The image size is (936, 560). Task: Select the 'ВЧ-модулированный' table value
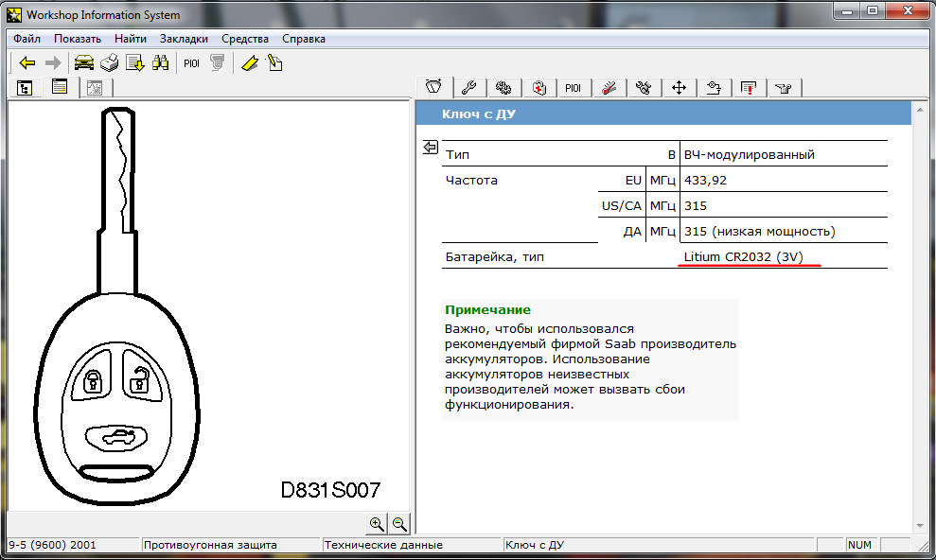click(750, 154)
